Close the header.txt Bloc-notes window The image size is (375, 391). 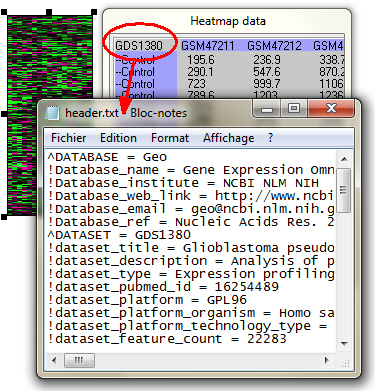coord(331,109)
